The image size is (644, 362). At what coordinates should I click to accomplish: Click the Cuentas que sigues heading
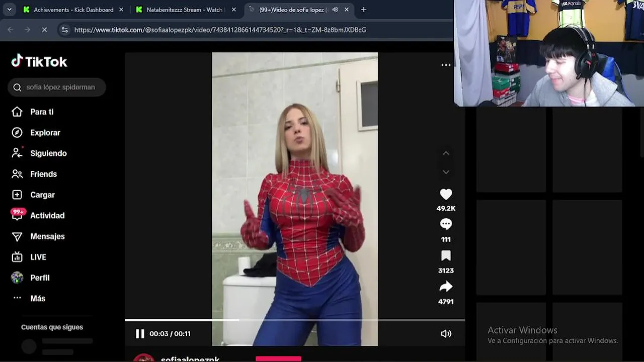[52, 327]
